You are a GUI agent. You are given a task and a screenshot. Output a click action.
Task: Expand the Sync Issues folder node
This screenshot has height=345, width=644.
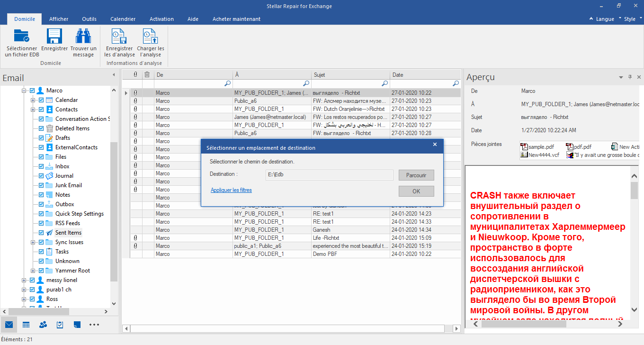pyautogui.click(x=33, y=242)
